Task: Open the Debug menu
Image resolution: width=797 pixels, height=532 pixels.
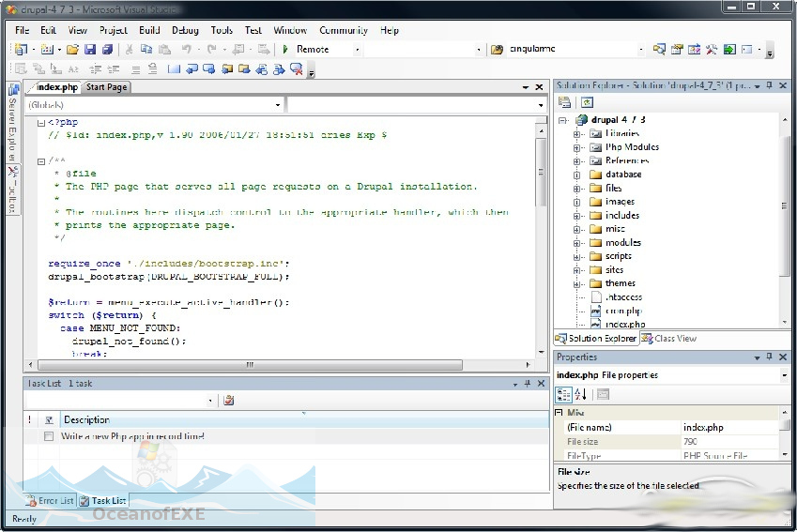Action: coord(185,30)
